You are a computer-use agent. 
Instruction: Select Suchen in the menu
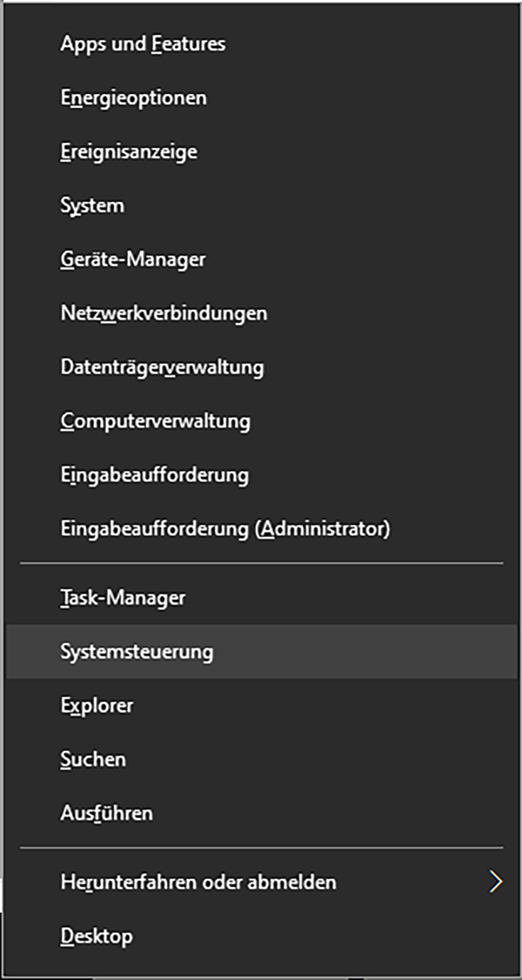pyautogui.click(x=93, y=759)
